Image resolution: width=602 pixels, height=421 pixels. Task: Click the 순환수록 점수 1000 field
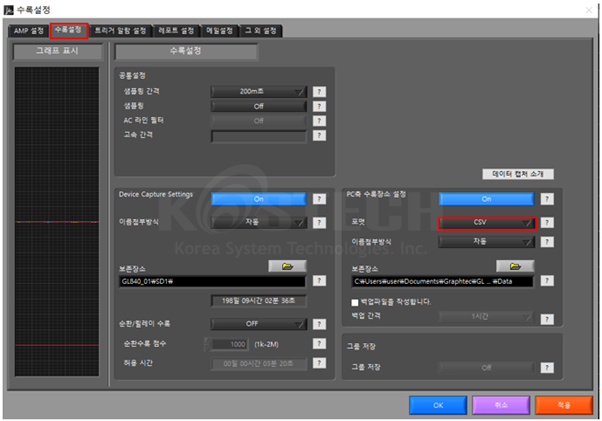[x=230, y=344]
